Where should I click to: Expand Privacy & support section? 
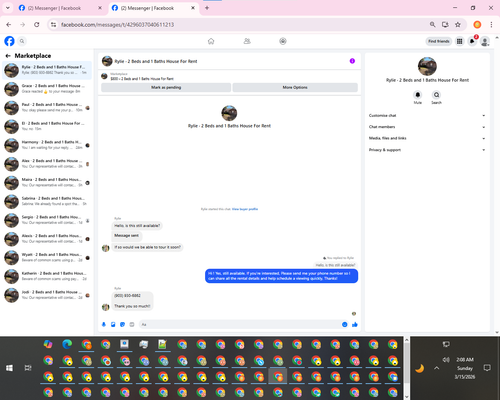(427, 150)
